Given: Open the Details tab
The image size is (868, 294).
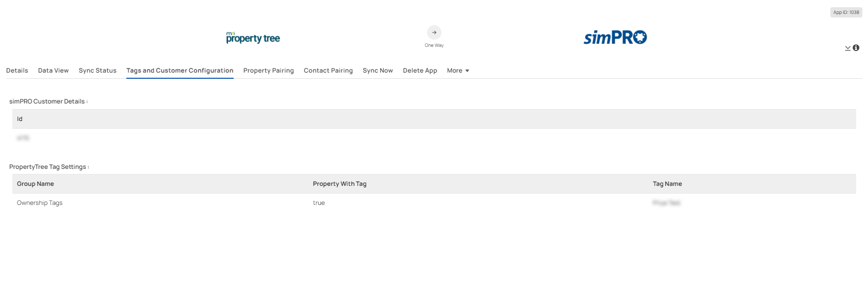Looking at the screenshot, I should click(x=17, y=71).
